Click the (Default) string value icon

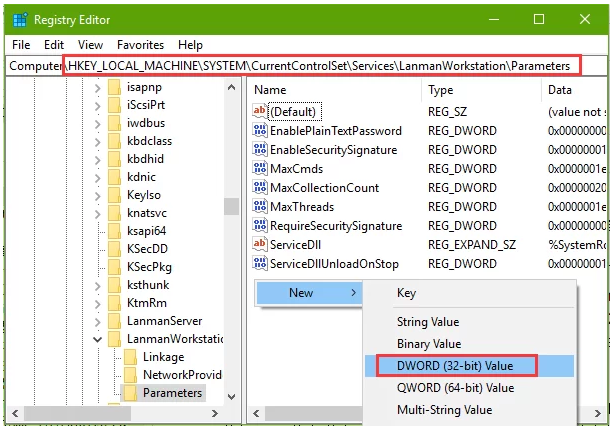[x=260, y=111]
